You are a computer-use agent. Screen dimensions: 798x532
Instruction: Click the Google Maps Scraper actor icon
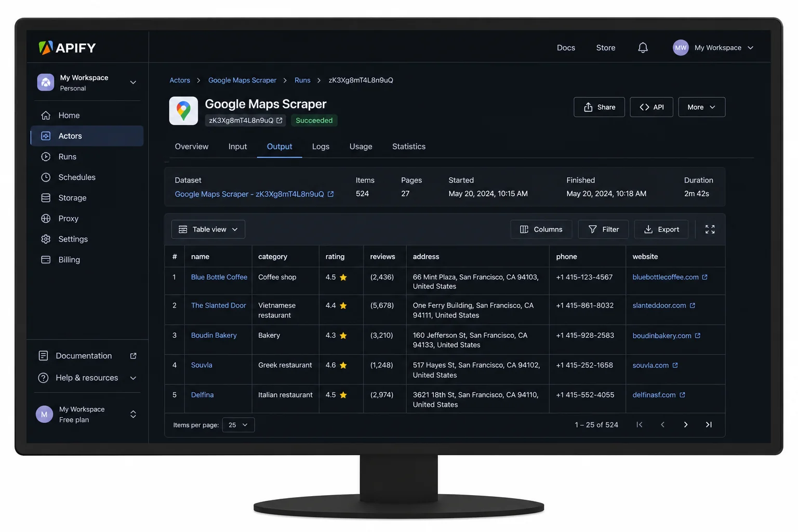click(x=183, y=111)
